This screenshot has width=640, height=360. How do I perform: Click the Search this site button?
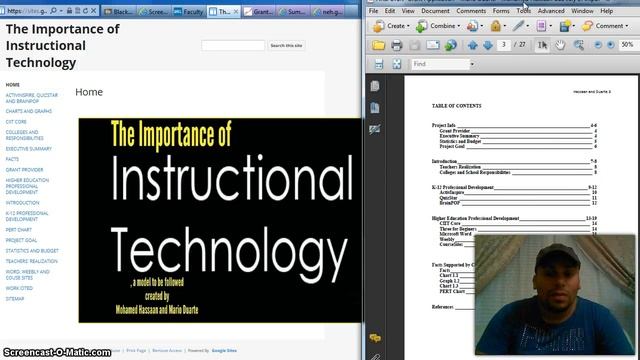pos(286,45)
